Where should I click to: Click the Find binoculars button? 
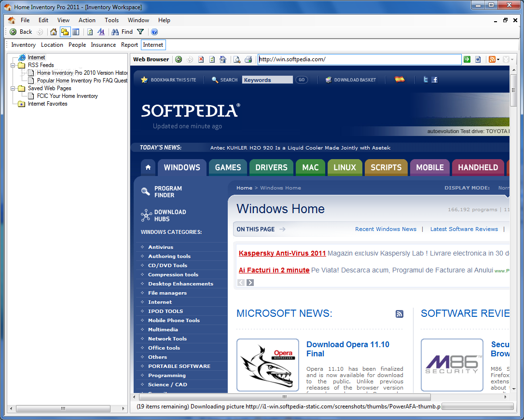click(122, 32)
